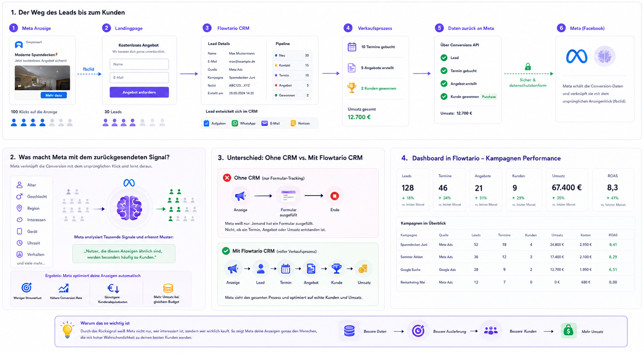Click the Mehr dazu button in the ad
The image size is (644, 353).
tap(54, 95)
